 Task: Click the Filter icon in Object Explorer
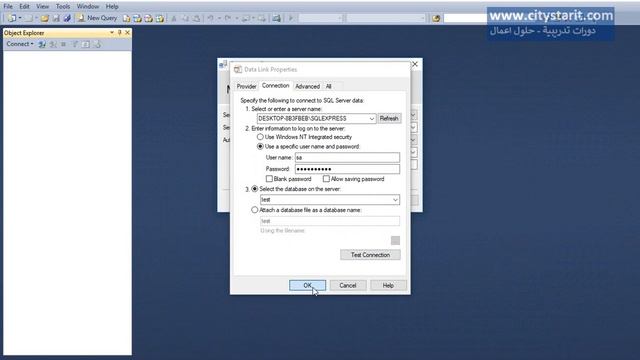(x=75, y=44)
